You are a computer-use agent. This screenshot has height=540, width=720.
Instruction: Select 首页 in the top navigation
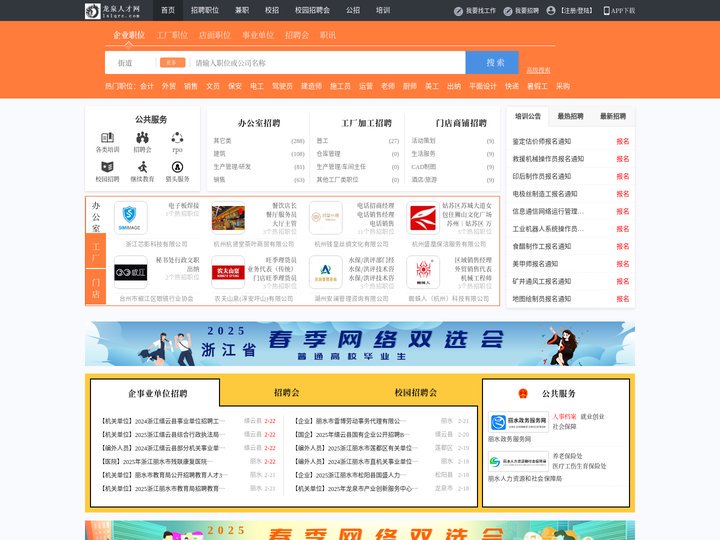(168, 10)
